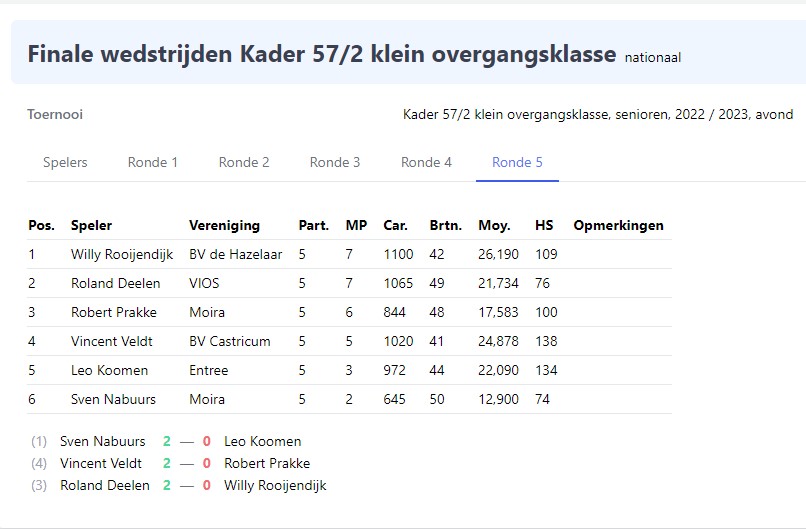Screen dimensions: 806x529
Task: Click high series value 134
Action: click(546, 370)
